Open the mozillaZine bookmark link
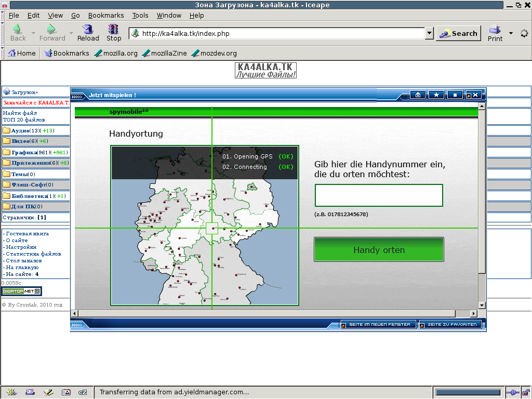 point(164,53)
